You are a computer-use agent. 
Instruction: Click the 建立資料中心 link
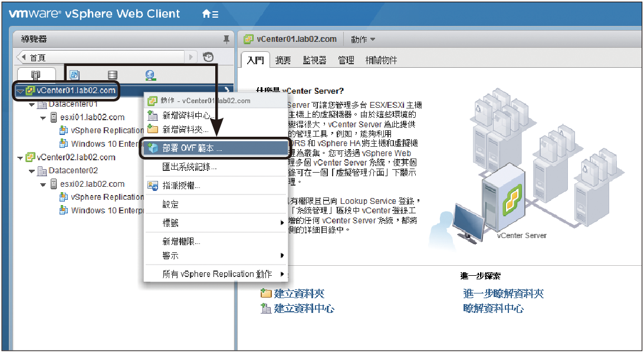point(304,308)
